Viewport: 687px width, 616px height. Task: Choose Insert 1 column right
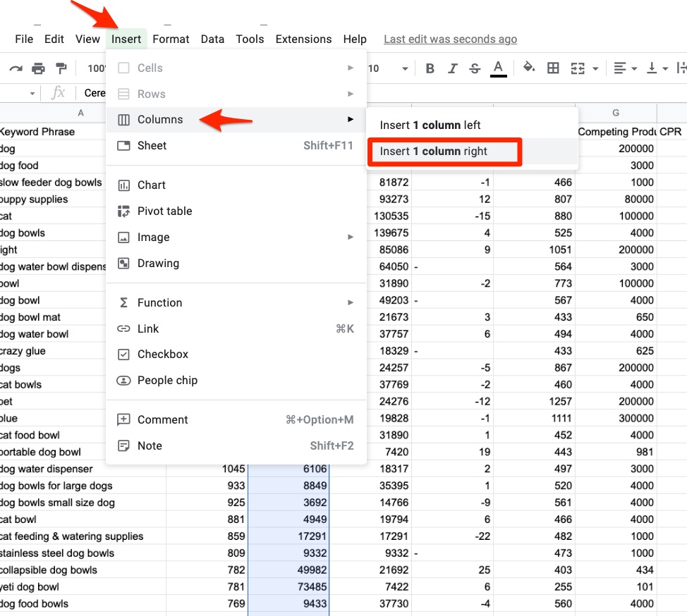433,152
